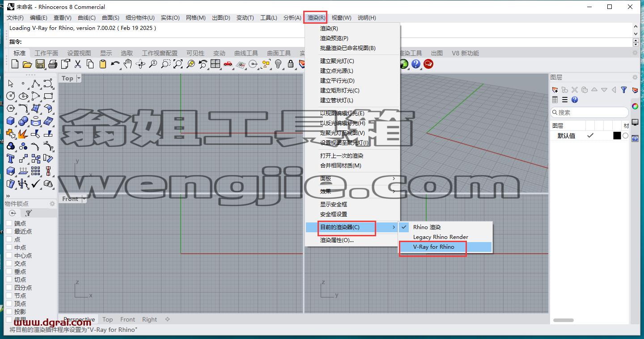The image size is (644, 339).
Task: Switch to the Right viewport tab
Action: click(149, 319)
